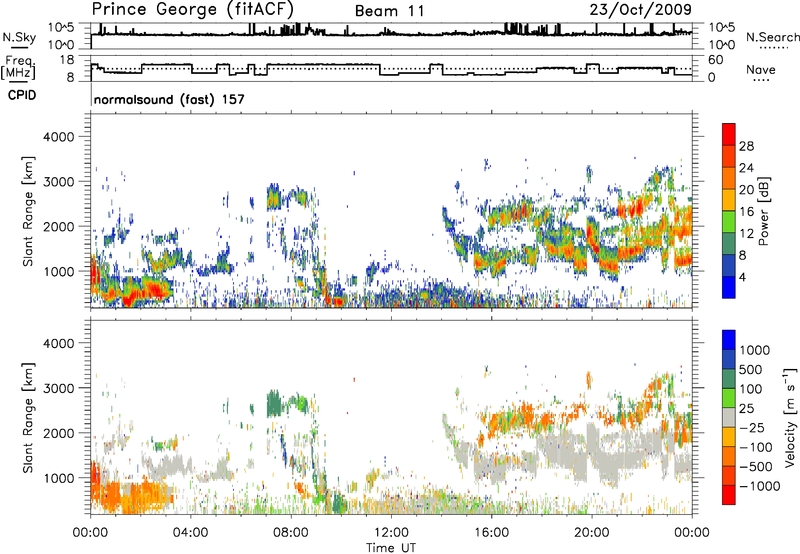
Task: Click '60' on the Nave axis
Action: click(x=716, y=60)
